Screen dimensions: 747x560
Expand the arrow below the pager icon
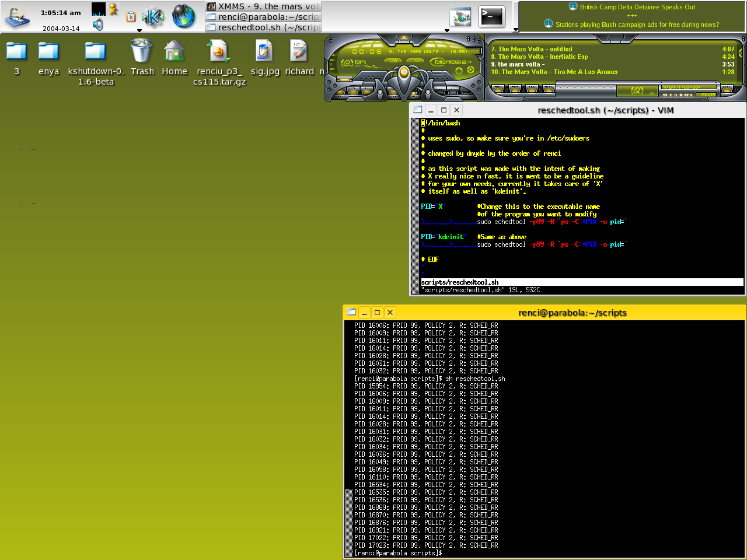(x=447, y=30)
